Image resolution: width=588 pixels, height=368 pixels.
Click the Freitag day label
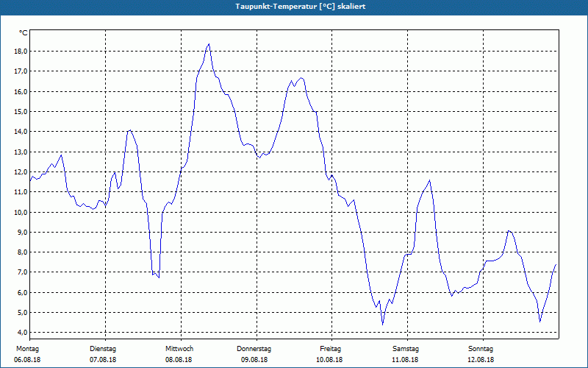coord(330,349)
